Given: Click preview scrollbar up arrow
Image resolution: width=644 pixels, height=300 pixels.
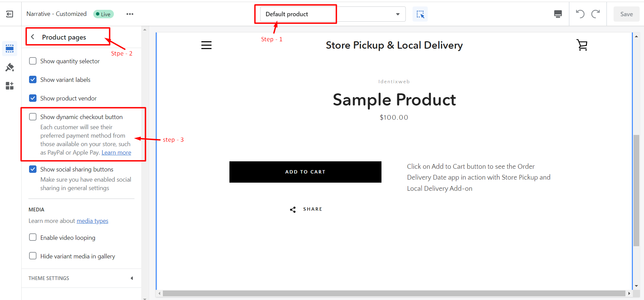Looking at the screenshot, I should (636, 36).
